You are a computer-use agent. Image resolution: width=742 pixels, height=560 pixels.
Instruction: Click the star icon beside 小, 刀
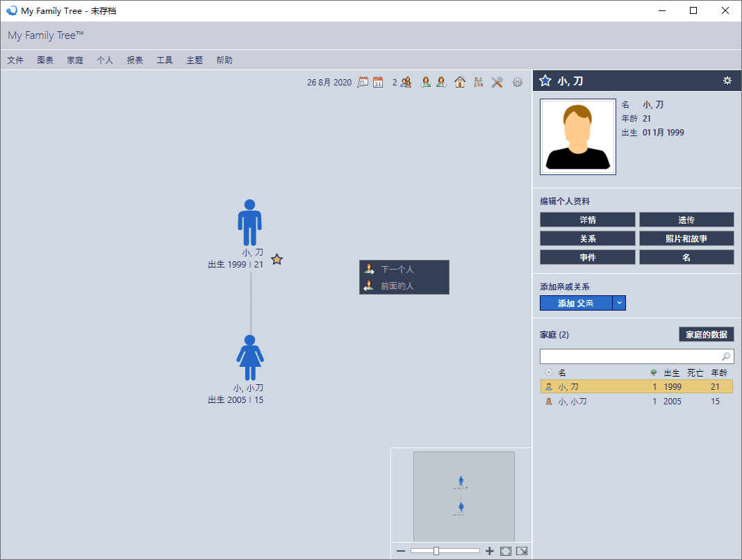point(276,259)
